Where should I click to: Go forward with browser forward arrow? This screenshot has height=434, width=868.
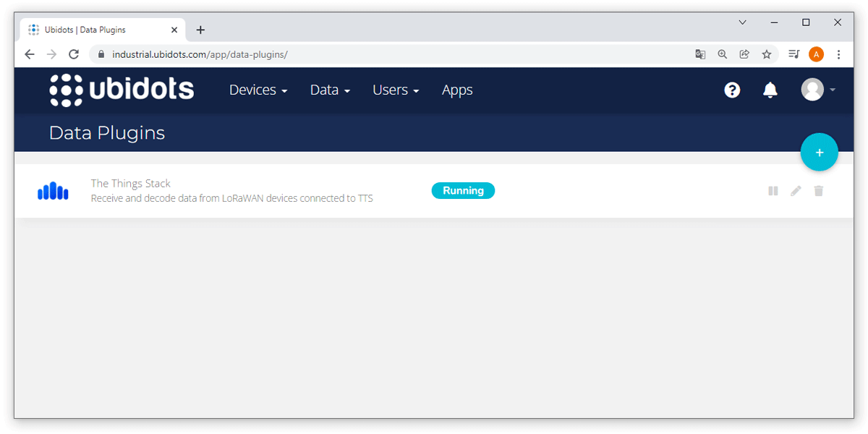click(x=51, y=54)
